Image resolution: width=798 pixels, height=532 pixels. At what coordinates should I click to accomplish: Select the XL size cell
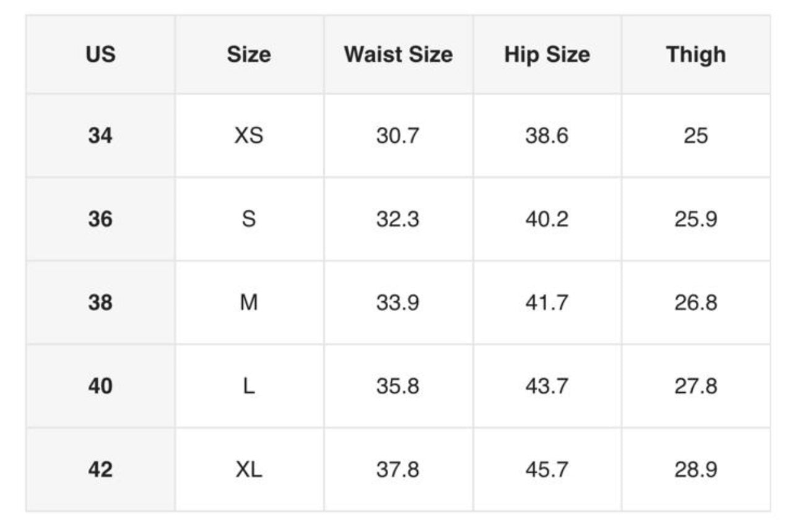249,470
